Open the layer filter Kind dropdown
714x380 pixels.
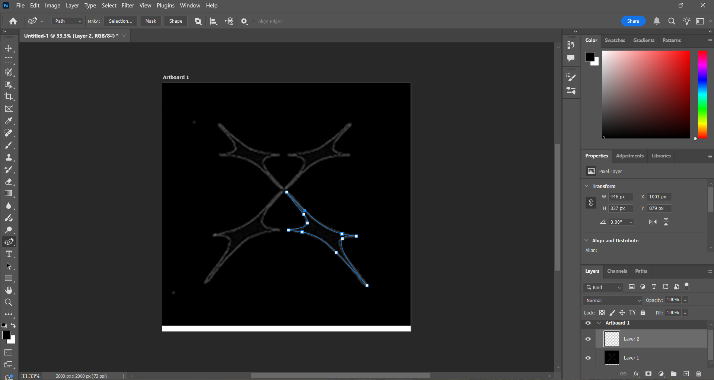pyautogui.click(x=602, y=287)
